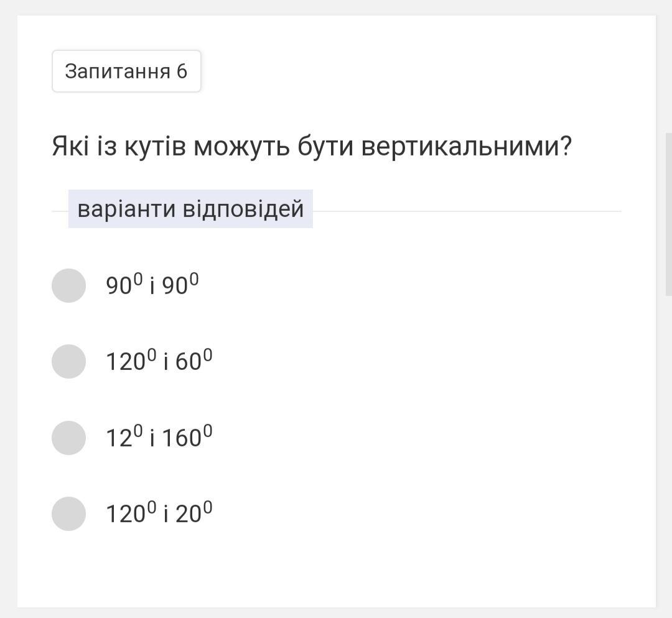This screenshot has width=672, height=618.
Task: Click the 'варіанти відповідей' label
Action: coord(190,209)
